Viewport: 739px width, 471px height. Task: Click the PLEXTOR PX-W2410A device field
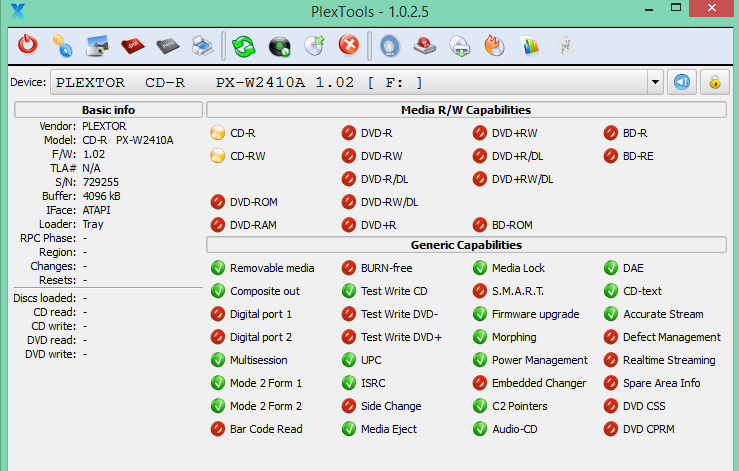coord(349,82)
